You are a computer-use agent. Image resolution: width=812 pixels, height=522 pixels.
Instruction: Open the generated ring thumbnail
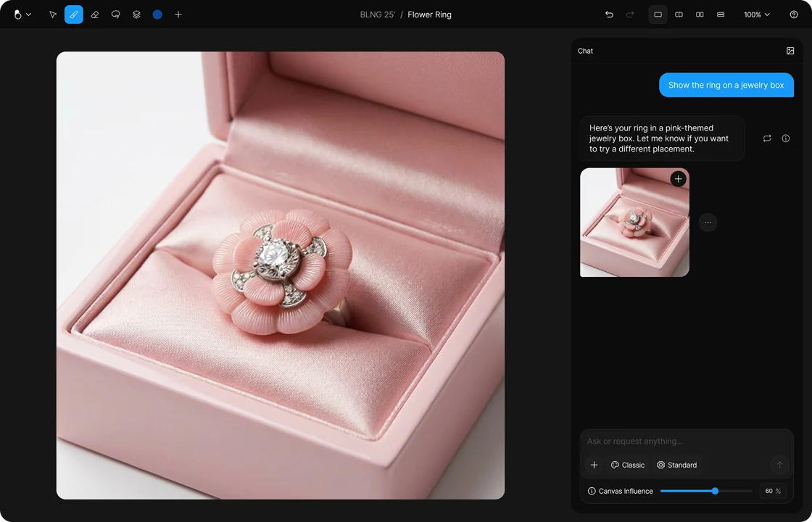pos(634,222)
